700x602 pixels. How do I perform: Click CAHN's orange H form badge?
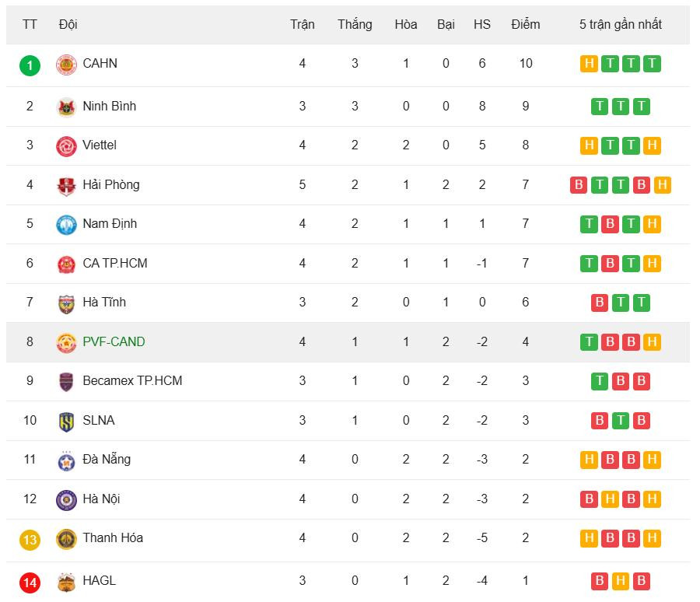tap(589, 64)
